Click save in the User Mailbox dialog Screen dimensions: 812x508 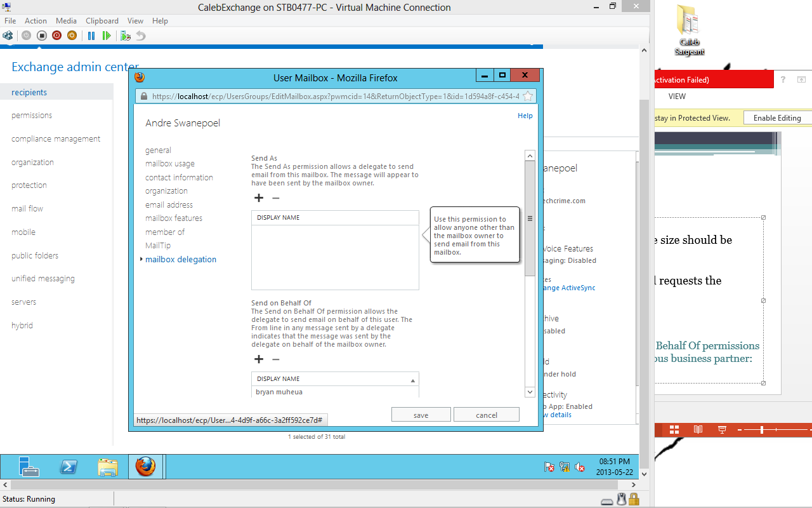pyautogui.click(x=421, y=415)
